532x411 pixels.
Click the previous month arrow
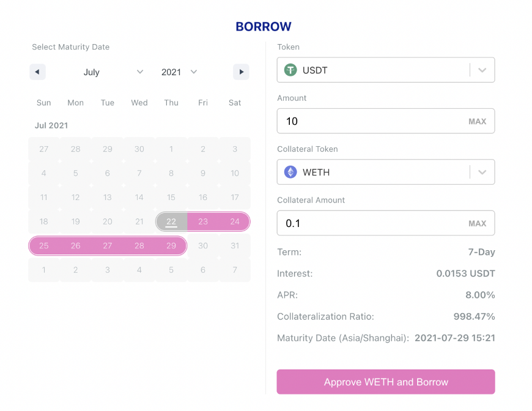37,72
